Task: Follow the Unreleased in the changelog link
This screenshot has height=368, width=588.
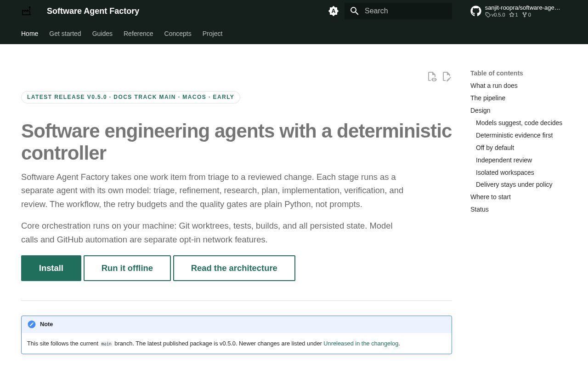Action: click(x=361, y=344)
